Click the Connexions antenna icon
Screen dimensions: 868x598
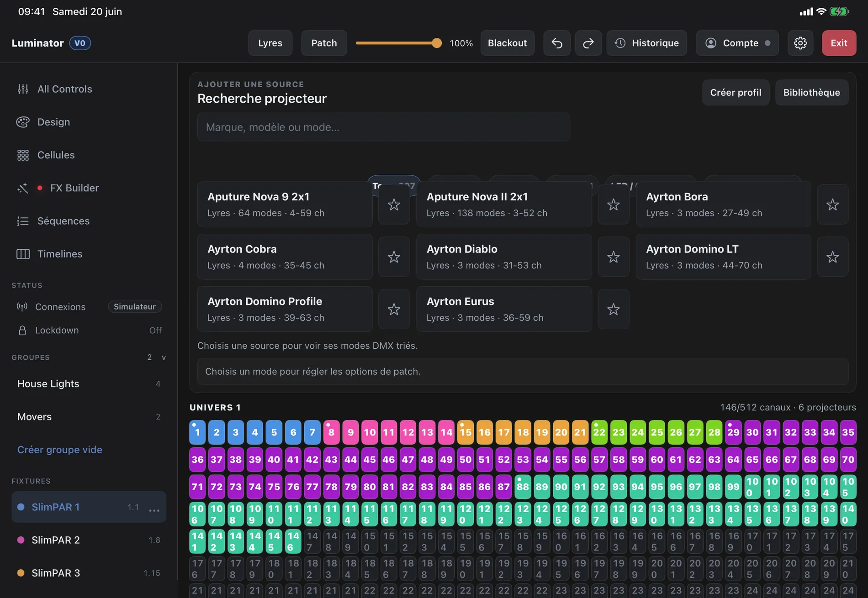22,307
